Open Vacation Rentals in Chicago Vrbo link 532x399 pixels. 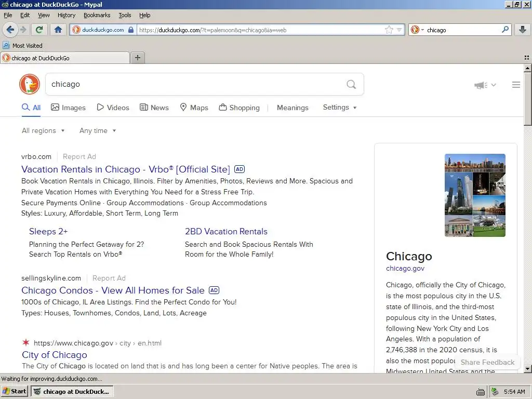(126, 169)
